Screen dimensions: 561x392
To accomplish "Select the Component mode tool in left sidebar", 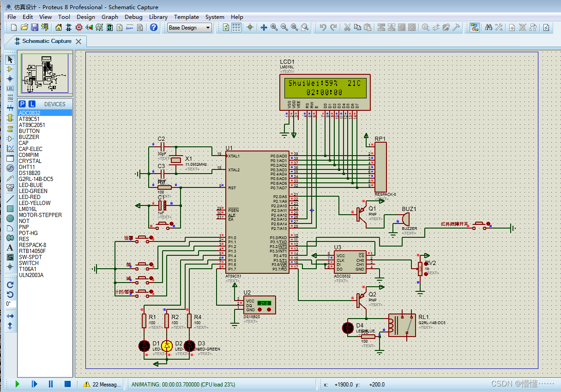I will pyautogui.click(x=10, y=69).
